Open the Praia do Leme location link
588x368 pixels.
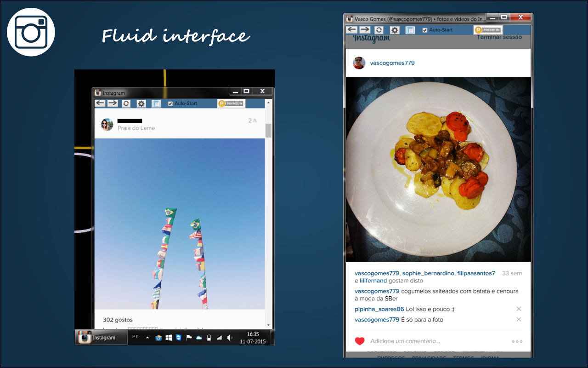click(x=136, y=128)
